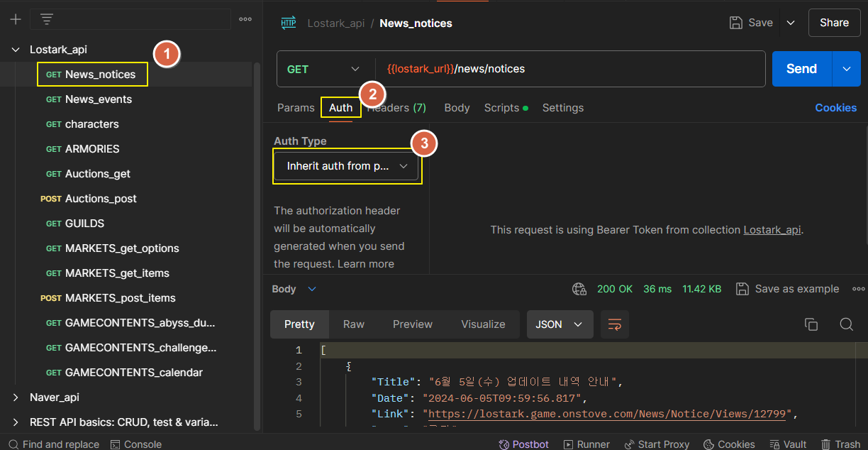Select the Raw response view
The height and width of the screenshot is (450, 868).
click(354, 324)
